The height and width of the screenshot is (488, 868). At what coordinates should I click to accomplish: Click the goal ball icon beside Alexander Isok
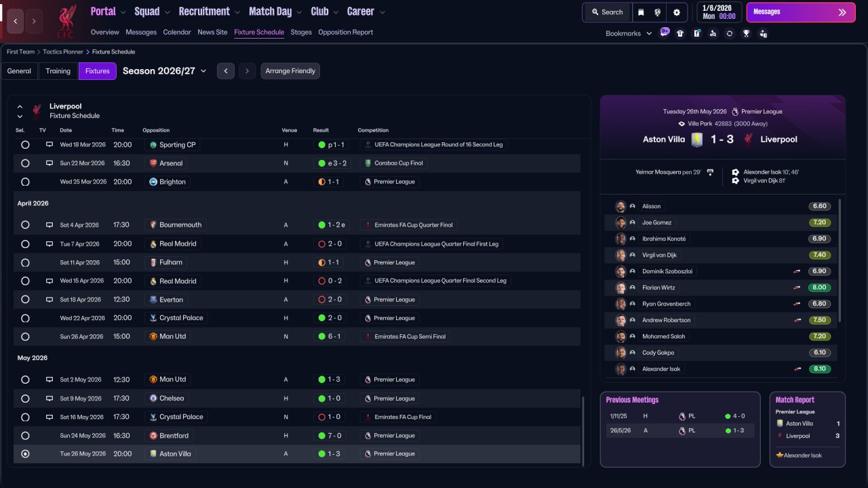click(736, 172)
